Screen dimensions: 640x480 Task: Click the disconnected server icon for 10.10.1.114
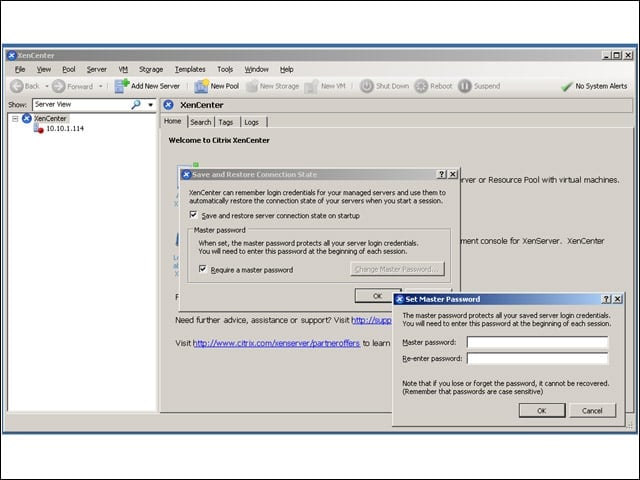38,129
